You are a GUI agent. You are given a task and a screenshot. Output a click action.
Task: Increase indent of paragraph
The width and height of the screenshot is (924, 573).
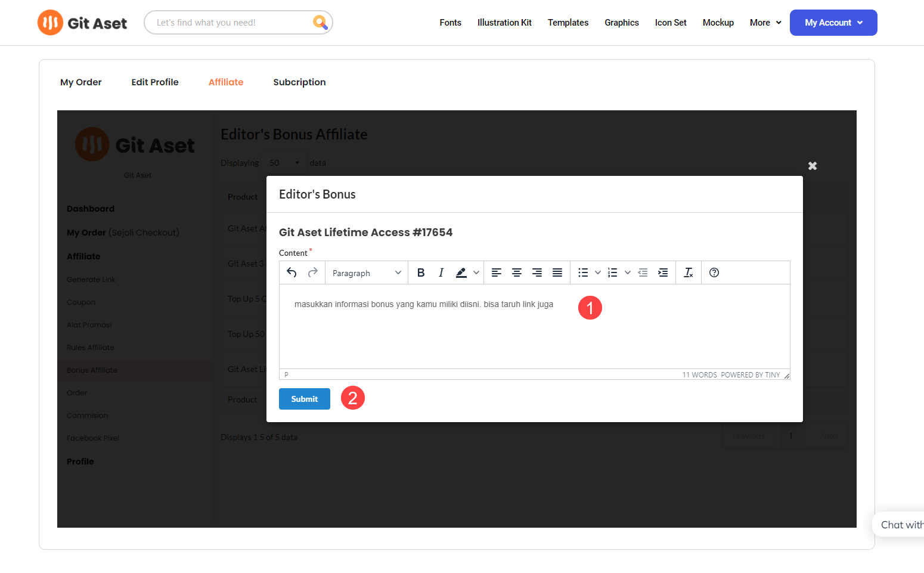pyautogui.click(x=663, y=272)
